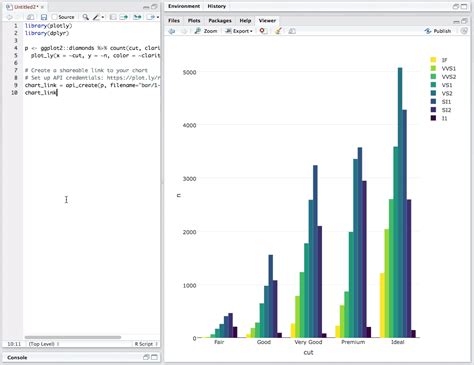Toggle VS2 legend entry
The height and width of the screenshot is (365, 474).
(442, 93)
